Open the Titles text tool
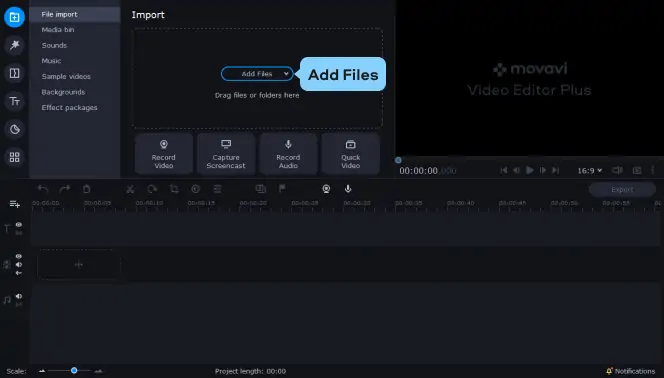 [x=14, y=101]
